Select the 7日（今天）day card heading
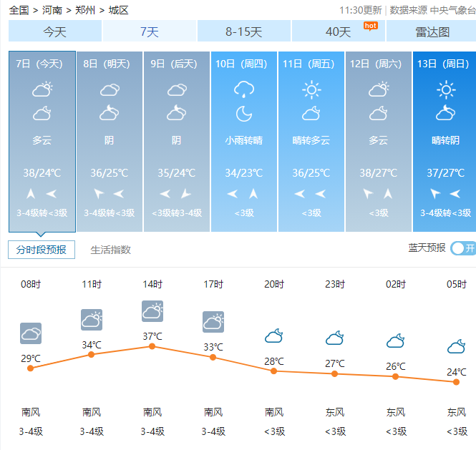The image size is (476, 450). click(x=39, y=64)
